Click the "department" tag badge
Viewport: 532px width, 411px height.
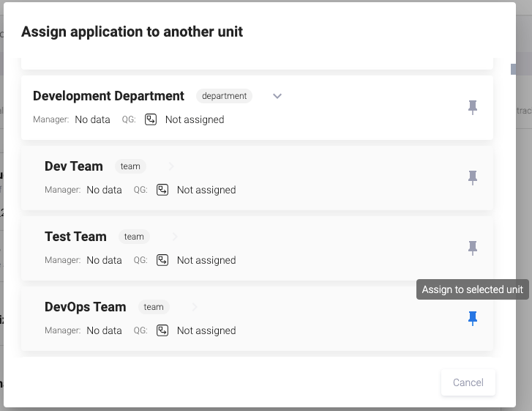pos(225,96)
